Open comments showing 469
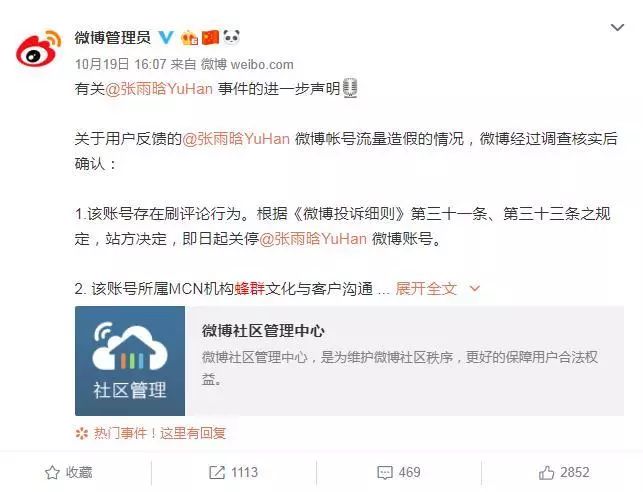Viewport: 643px width, 492px height. pyautogui.click(x=399, y=472)
